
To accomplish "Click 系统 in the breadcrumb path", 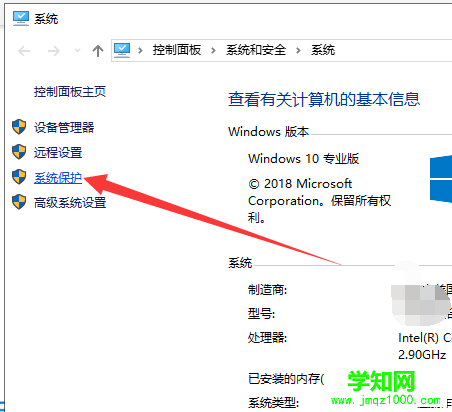I will click(323, 50).
